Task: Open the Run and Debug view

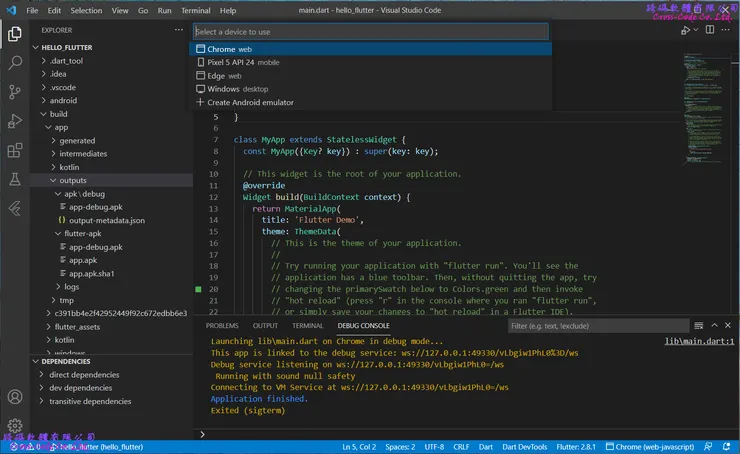Action: coord(15,121)
